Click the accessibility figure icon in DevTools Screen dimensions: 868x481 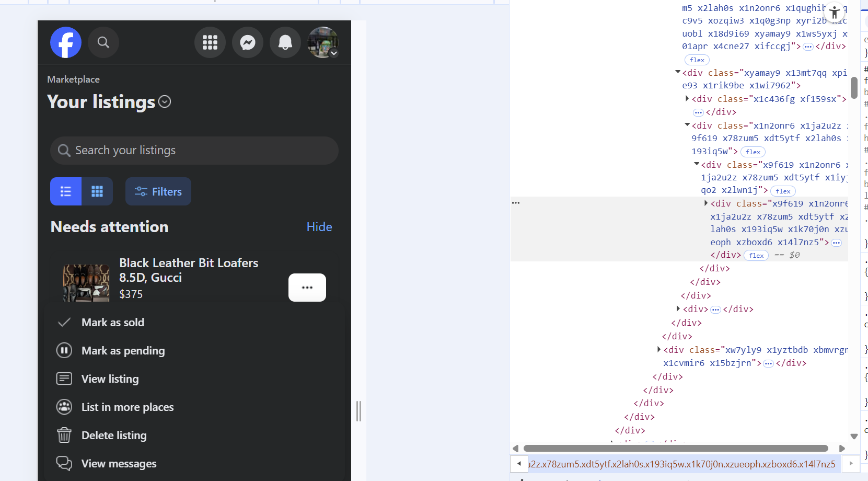pos(835,12)
